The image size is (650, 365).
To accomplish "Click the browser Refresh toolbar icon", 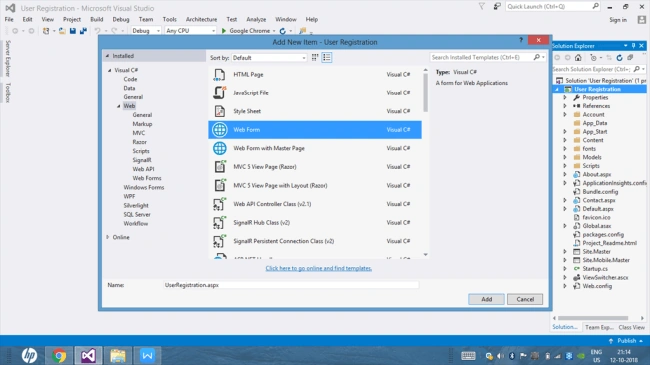I will (283, 31).
